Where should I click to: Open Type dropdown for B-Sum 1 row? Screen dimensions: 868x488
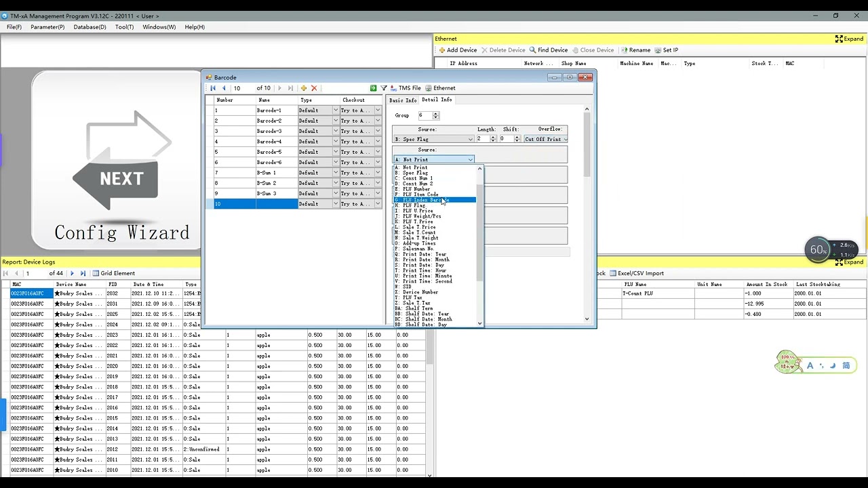pyautogui.click(x=335, y=173)
